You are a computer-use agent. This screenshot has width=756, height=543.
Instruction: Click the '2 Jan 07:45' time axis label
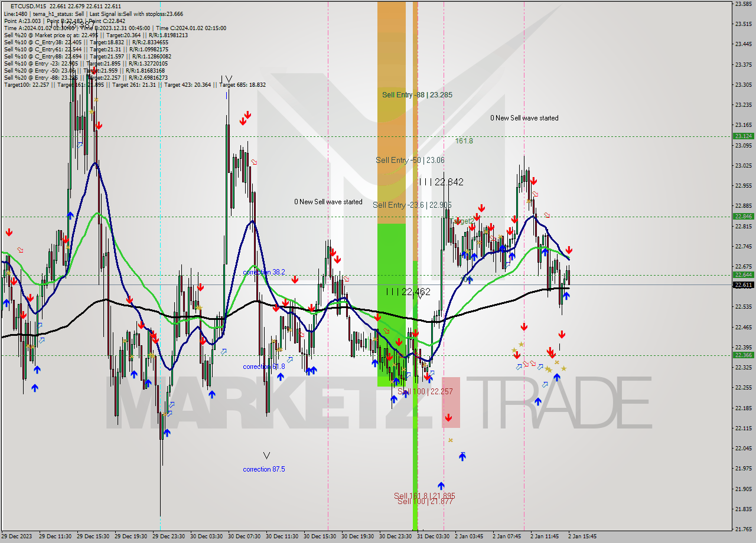point(507,537)
